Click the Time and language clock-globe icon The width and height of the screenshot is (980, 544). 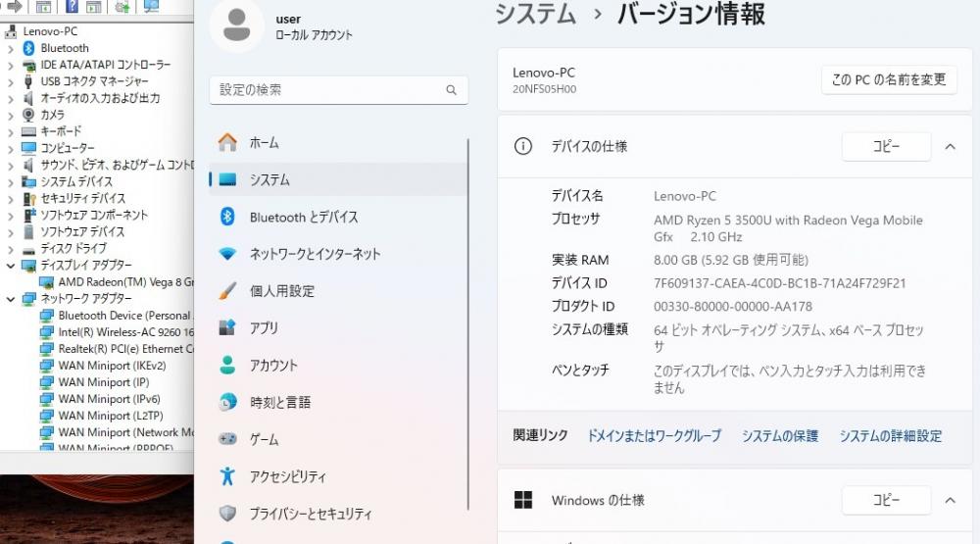coord(227,402)
